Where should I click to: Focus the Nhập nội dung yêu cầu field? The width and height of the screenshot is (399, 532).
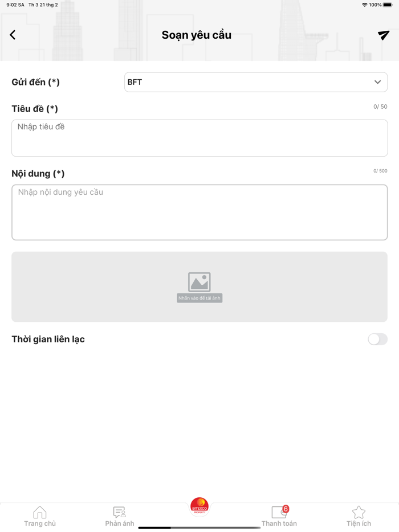[x=199, y=212]
